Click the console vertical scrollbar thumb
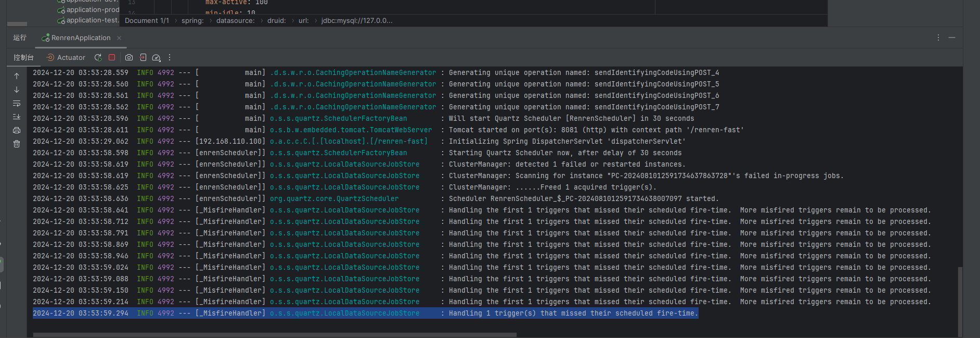 tap(960, 301)
